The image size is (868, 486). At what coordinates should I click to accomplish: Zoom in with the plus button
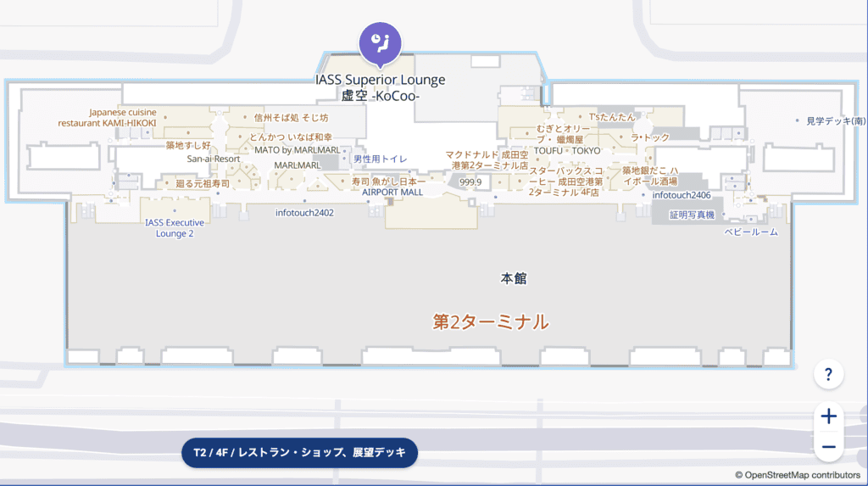(x=829, y=416)
